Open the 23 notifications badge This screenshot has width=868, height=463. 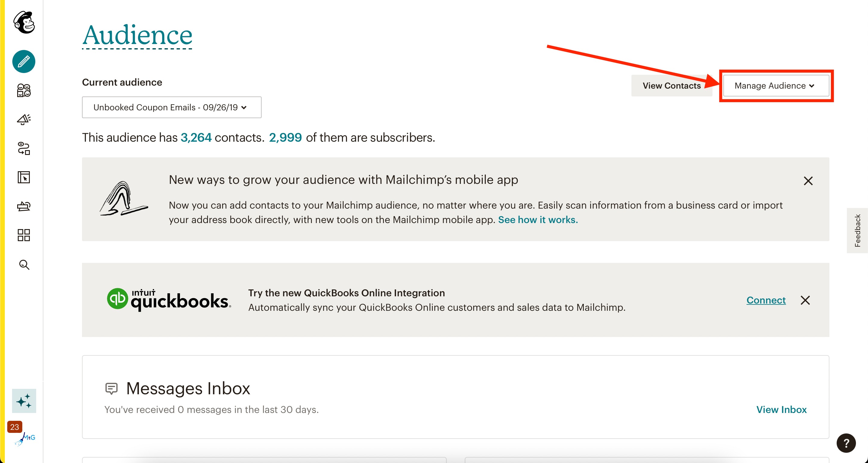pos(14,427)
